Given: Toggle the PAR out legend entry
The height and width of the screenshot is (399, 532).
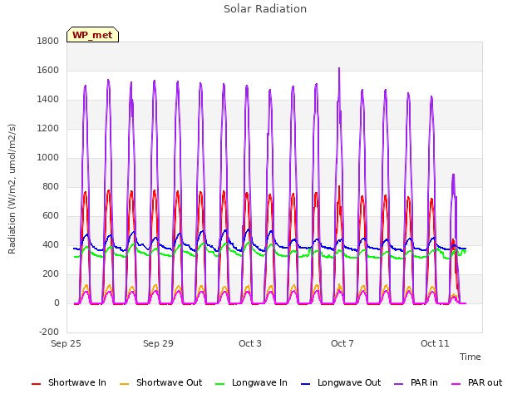Looking at the screenshot, I should pyautogui.click(x=476, y=382).
